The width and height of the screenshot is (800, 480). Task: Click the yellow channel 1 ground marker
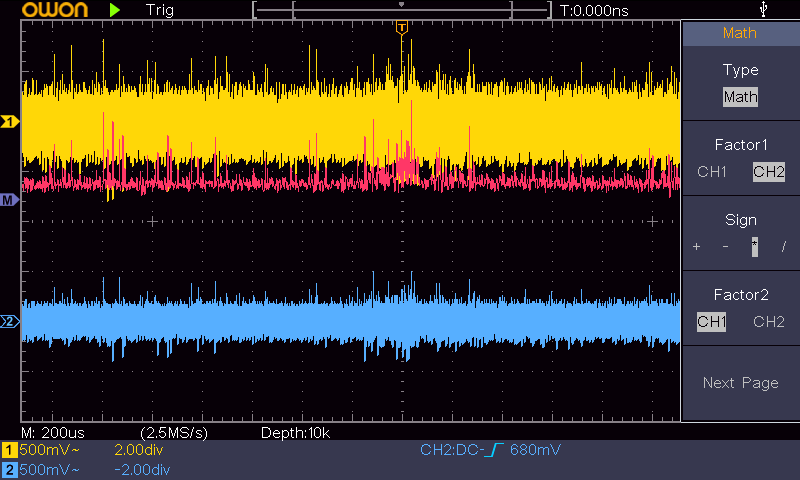point(9,122)
